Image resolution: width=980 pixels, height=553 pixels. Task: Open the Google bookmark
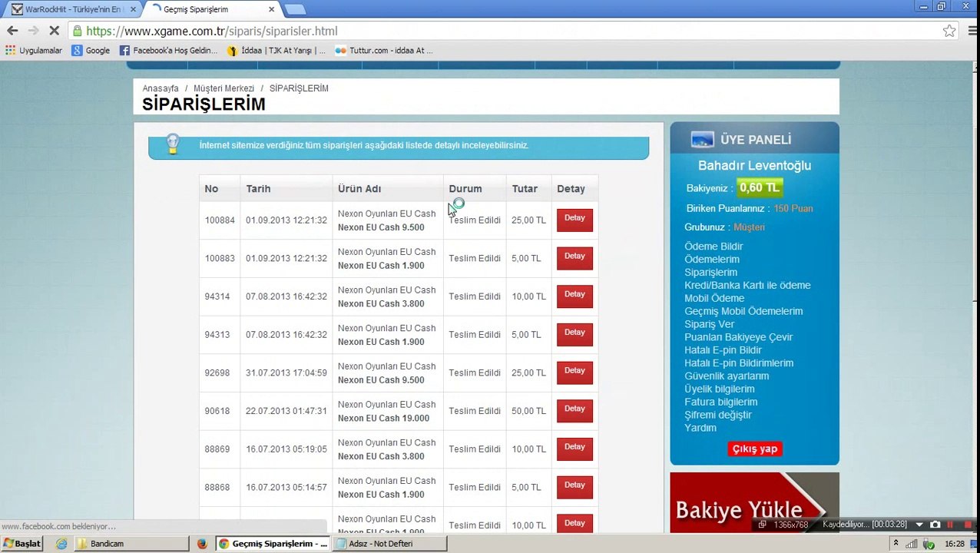click(x=91, y=51)
